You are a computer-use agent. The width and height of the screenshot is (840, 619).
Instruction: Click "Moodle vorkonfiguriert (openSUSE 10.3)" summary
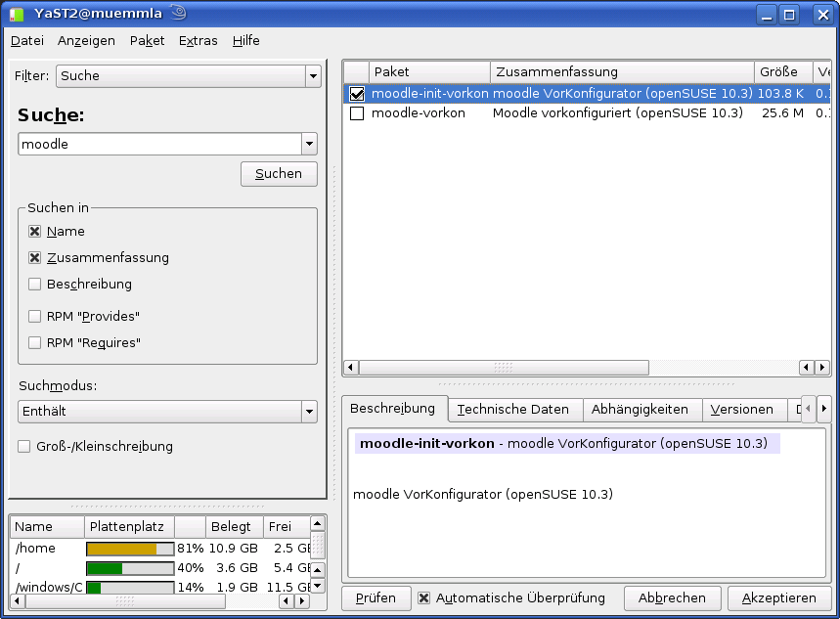point(618,113)
